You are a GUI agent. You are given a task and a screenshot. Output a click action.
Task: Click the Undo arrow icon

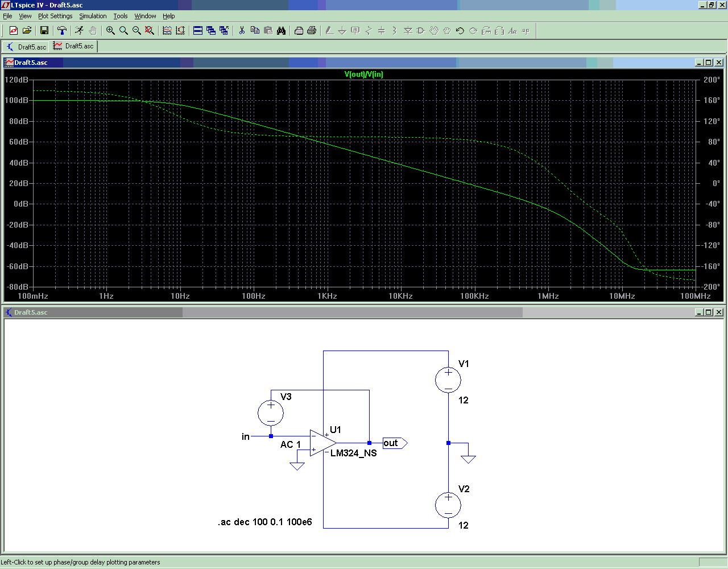(460, 31)
